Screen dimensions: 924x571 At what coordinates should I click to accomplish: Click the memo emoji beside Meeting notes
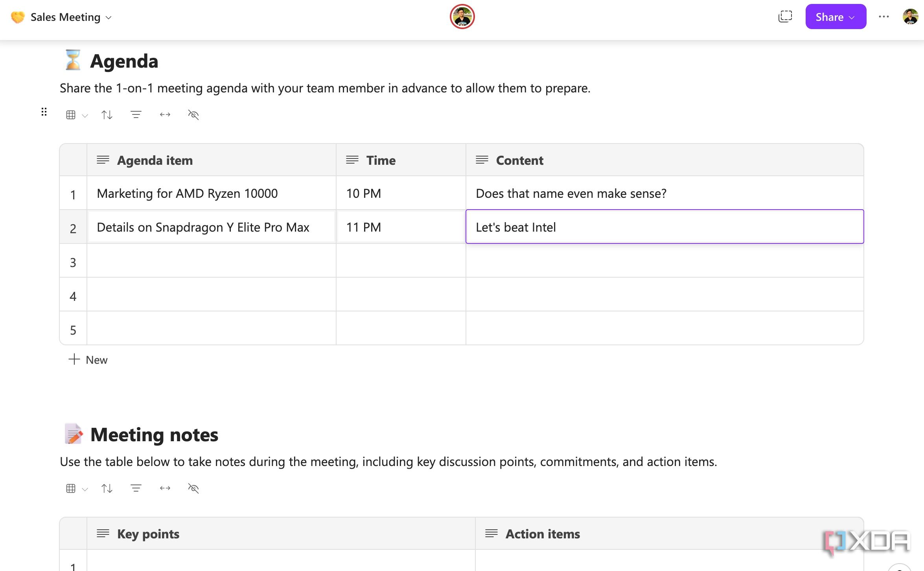74,434
